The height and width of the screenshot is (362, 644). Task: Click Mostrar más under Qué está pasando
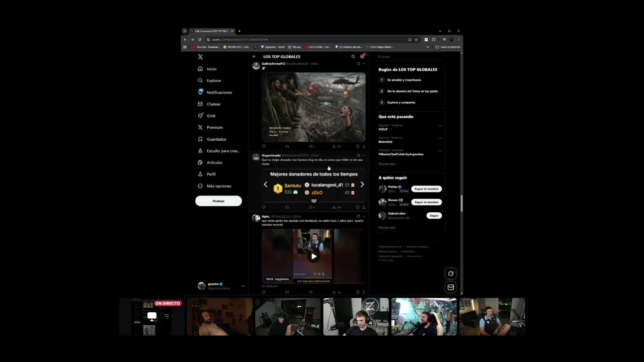click(x=387, y=164)
